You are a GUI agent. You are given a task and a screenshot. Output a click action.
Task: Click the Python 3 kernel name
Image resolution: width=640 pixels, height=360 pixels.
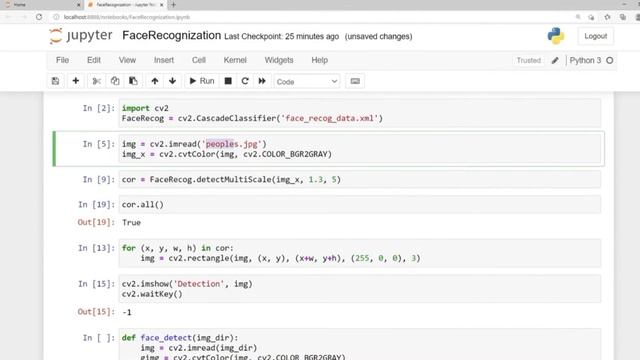click(x=585, y=60)
